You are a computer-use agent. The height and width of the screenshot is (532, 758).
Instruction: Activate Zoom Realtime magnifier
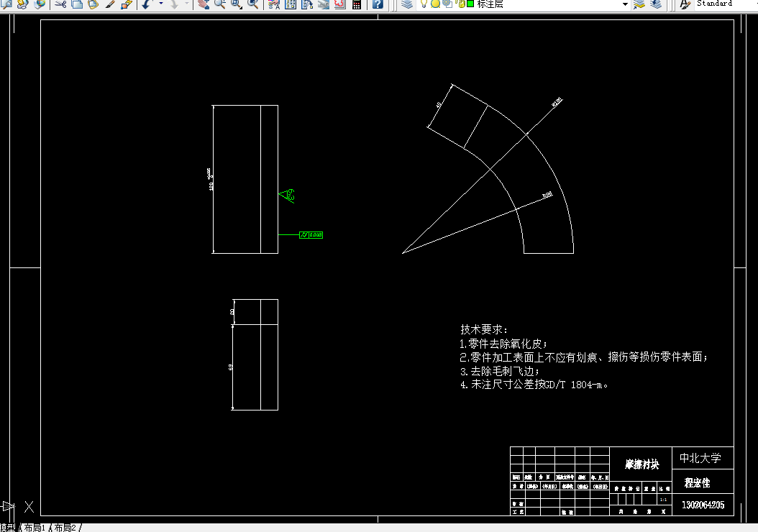pos(220,4)
